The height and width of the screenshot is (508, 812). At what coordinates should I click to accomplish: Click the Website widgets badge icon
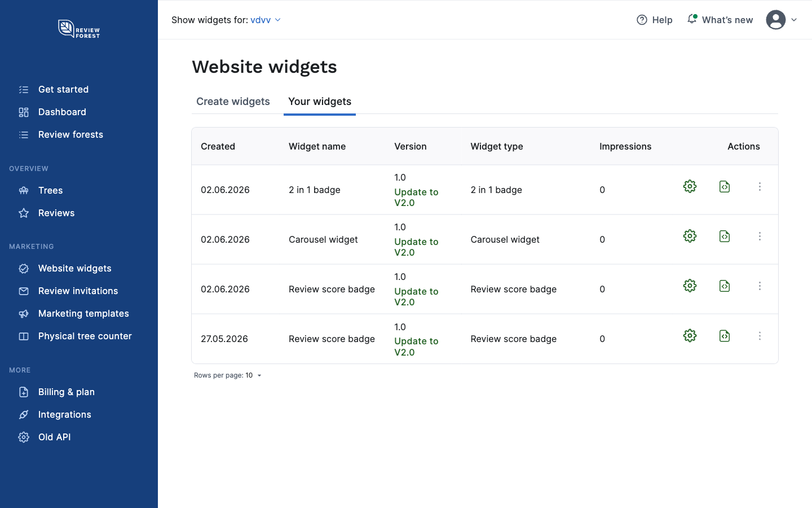[24, 269]
